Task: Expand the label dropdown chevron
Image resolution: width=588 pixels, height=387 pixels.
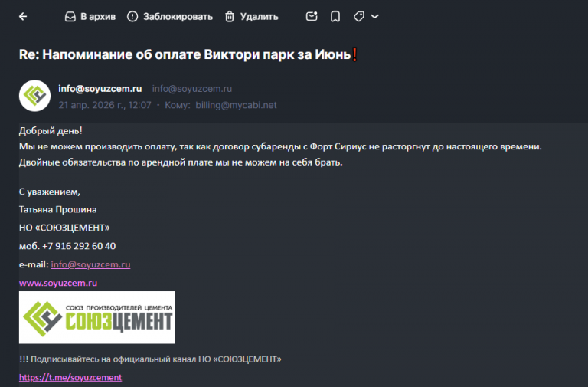Action: click(x=374, y=17)
